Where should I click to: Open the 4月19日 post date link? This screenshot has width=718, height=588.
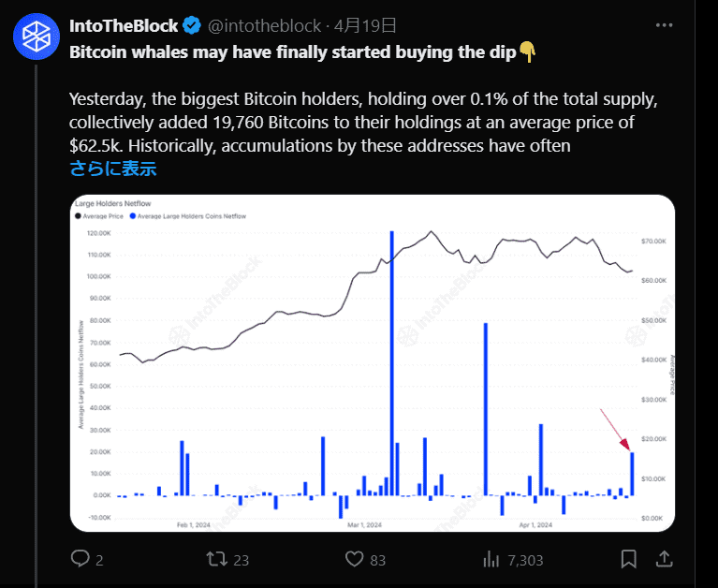pos(365,25)
